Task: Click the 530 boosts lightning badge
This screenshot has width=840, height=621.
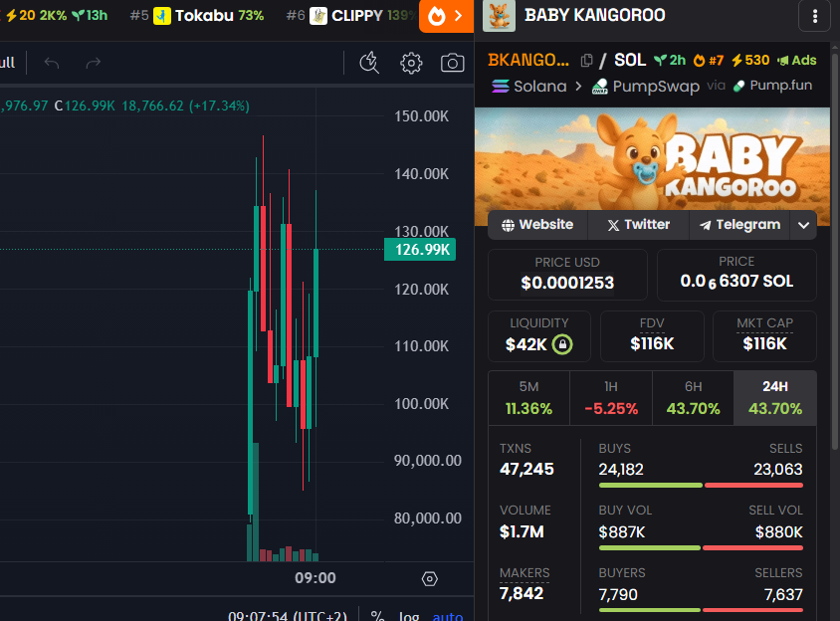Action: tap(750, 61)
